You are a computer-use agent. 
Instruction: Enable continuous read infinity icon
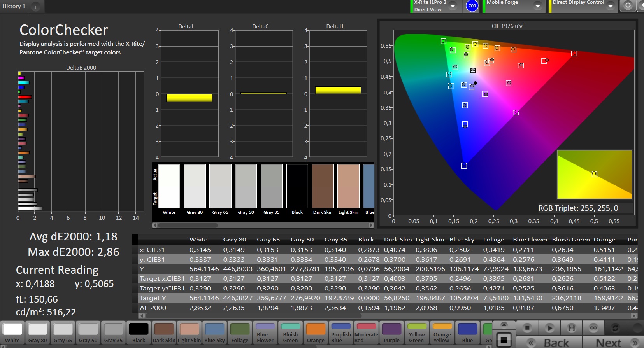593,328
